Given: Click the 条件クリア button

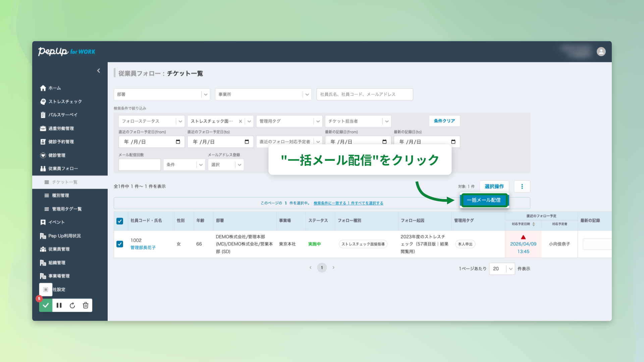Looking at the screenshot, I should tap(444, 121).
